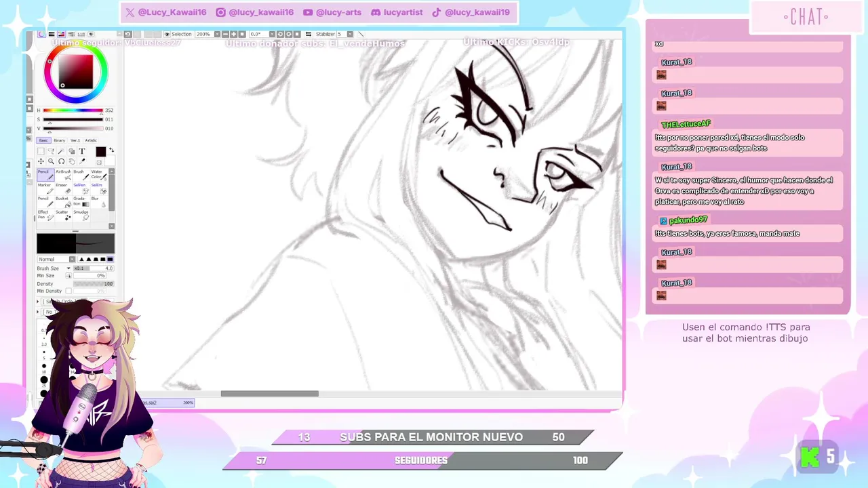
Task: Select the AirBrush tool
Action: click(x=63, y=176)
